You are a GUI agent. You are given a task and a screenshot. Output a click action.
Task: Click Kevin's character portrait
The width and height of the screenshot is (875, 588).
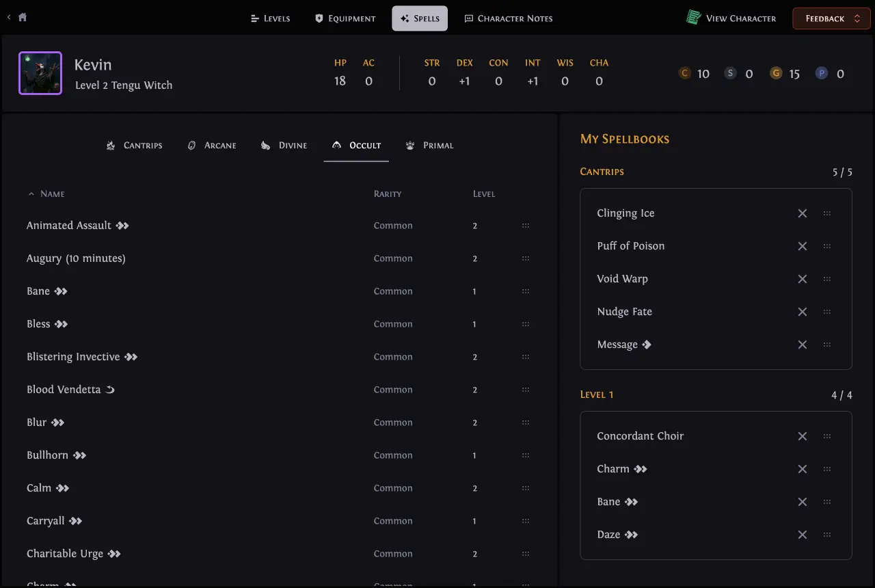pyautogui.click(x=40, y=73)
